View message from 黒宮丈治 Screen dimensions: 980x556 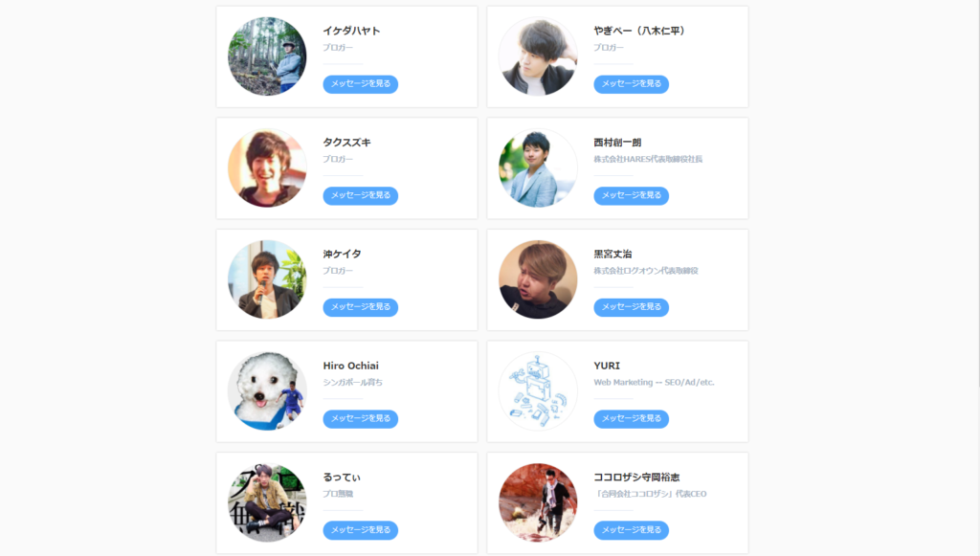pos(632,307)
